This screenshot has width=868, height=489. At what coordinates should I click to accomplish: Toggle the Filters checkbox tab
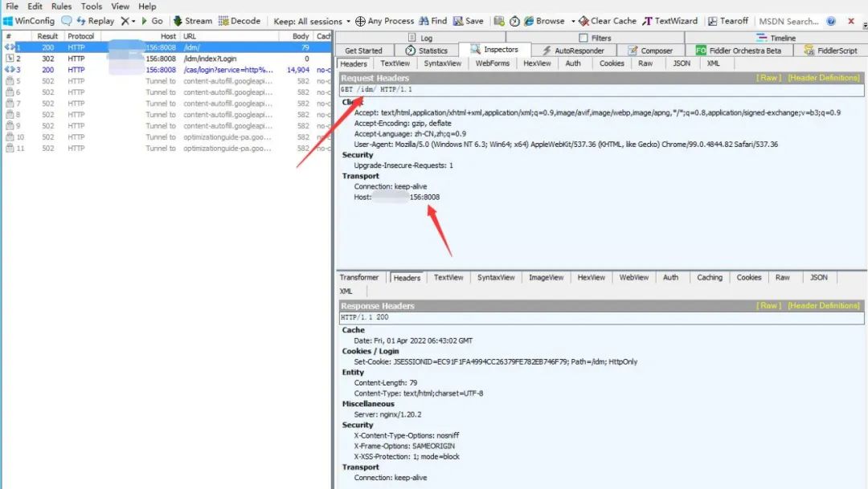pos(595,38)
